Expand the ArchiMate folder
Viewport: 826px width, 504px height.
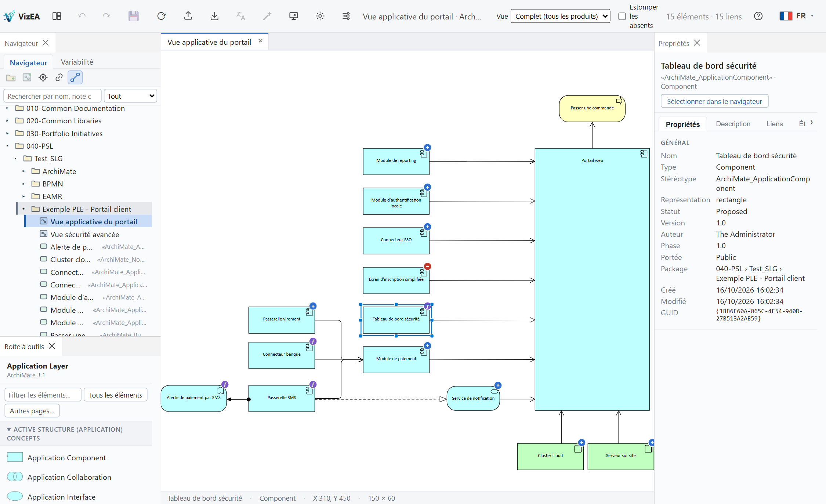(x=23, y=171)
